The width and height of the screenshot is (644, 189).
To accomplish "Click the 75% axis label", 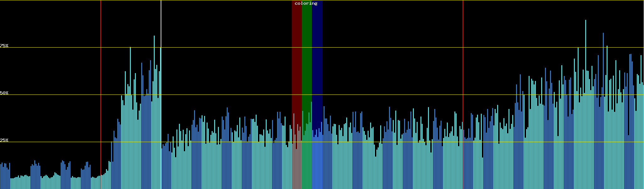I will click(4, 46).
